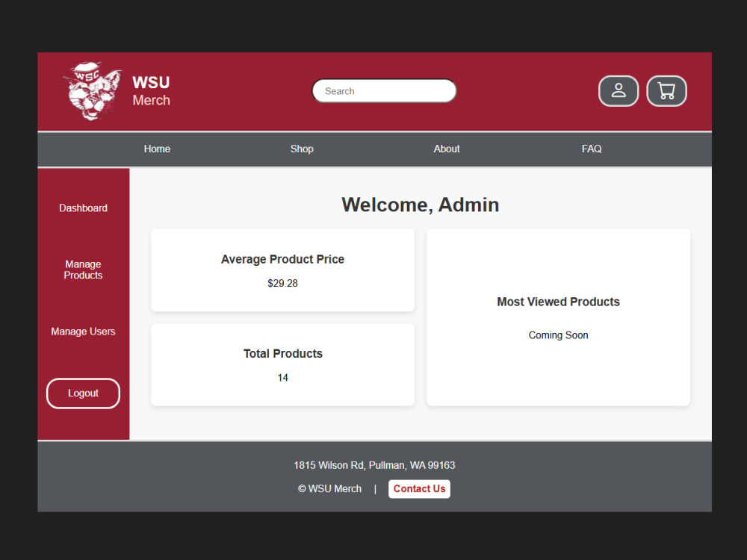Open the user account profile icon
The height and width of the screenshot is (560, 747).
click(x=619, y=91)
